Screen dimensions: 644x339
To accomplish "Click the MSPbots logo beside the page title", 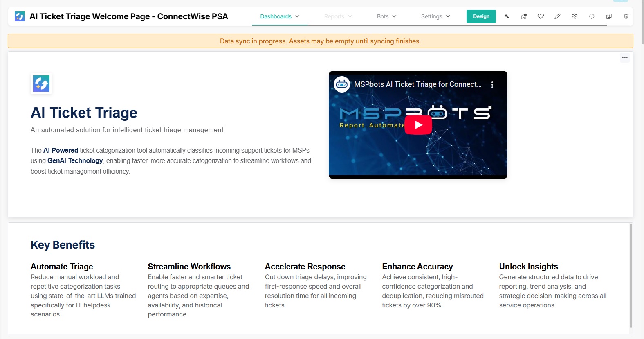I will click(20, 16).
